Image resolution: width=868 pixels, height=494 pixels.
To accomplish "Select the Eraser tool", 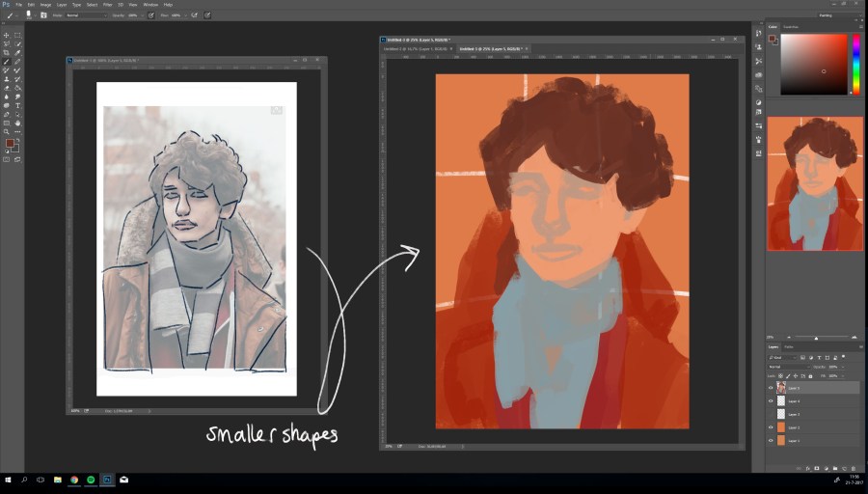I will pyautogui.click(x=7, y=88).
